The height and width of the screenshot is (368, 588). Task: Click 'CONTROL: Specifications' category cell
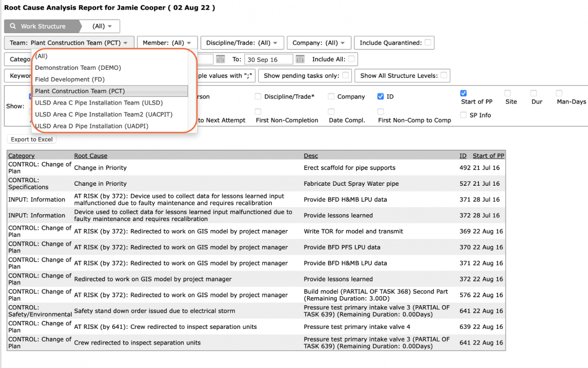29,183
